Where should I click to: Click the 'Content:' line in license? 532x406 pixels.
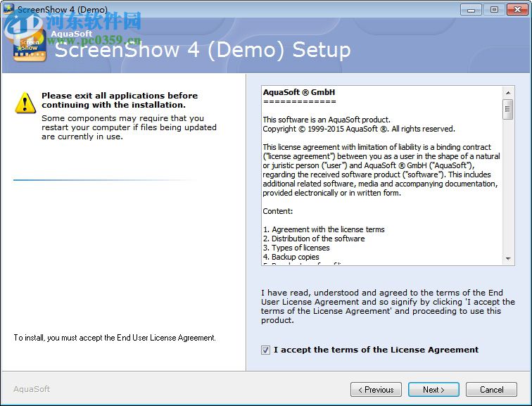click(x=277, y=211)
